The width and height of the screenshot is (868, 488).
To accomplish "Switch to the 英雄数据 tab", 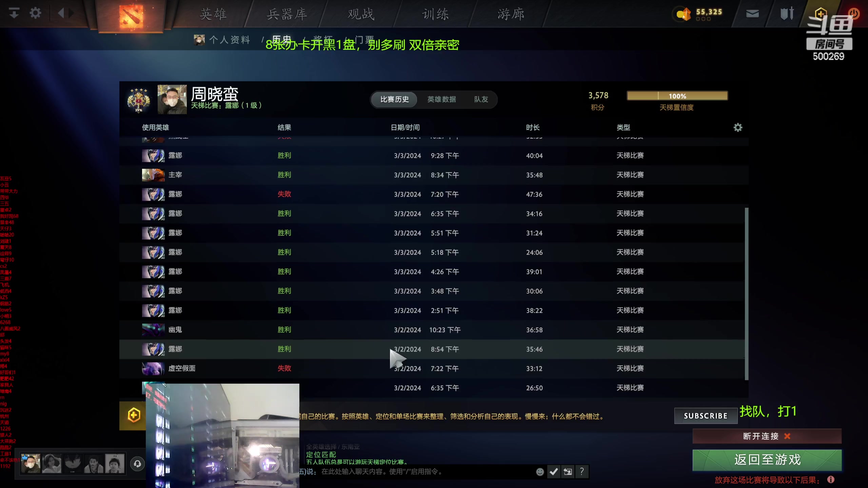I will [441, 99].
